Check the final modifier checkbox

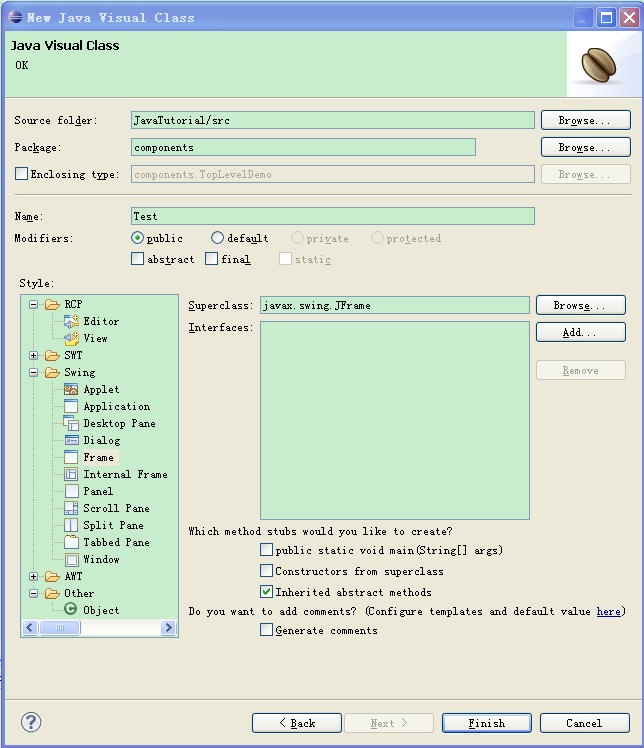211,259
